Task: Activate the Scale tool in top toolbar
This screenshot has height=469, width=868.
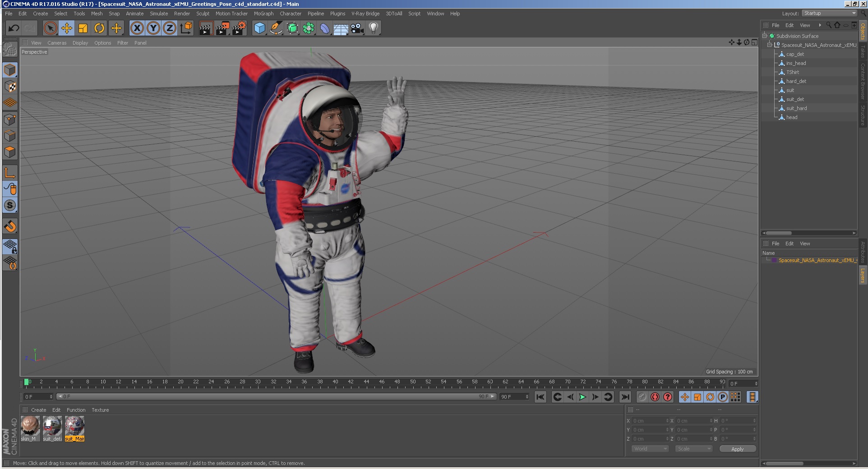Action: pos(83,28)
